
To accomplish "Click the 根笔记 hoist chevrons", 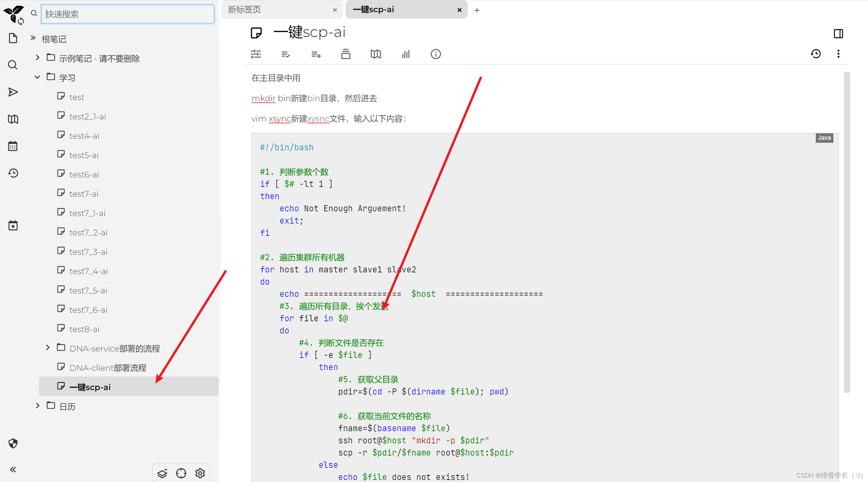I will 33,38.
